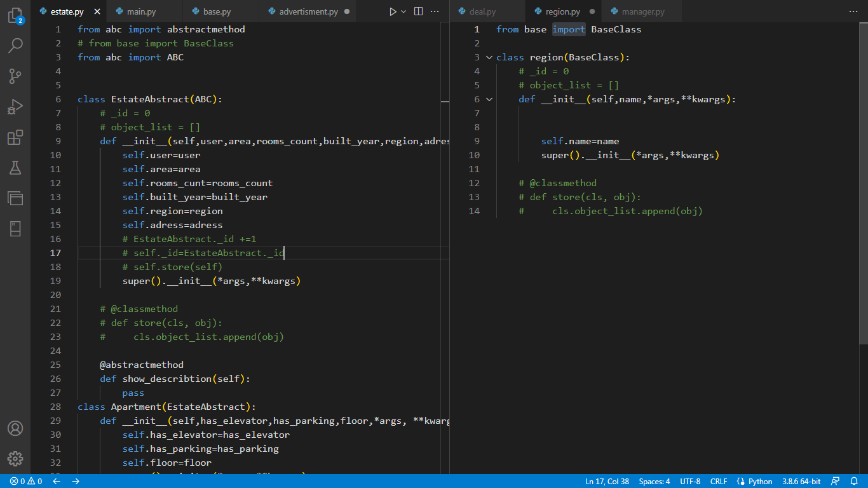Open the Testing flask view

pyautogui.click(x=15, y=168)
